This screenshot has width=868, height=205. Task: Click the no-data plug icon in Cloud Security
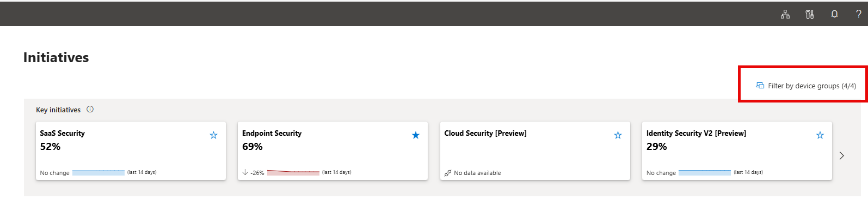448,173
